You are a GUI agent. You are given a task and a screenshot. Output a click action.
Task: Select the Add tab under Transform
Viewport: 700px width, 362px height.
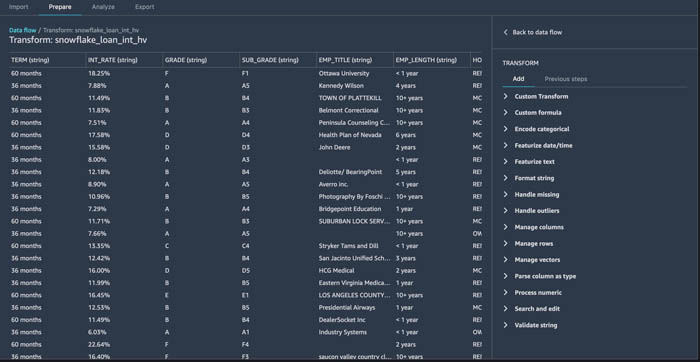click(518, 79)
